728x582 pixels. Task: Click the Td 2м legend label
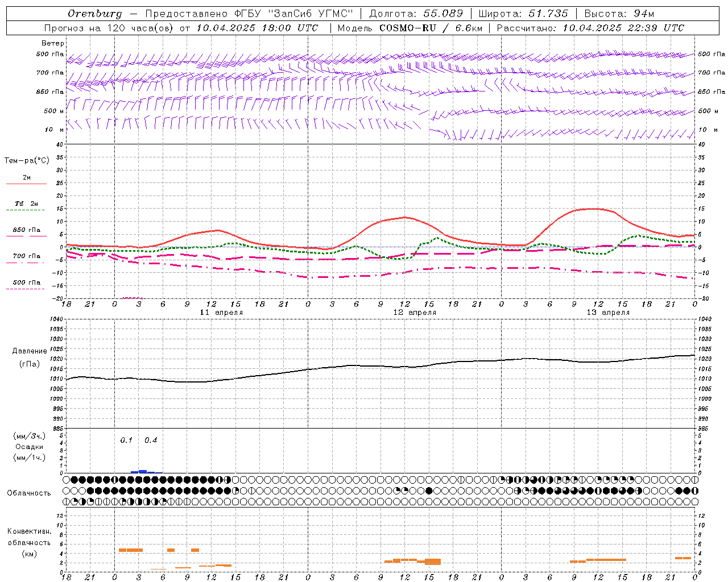coord(27,203)
